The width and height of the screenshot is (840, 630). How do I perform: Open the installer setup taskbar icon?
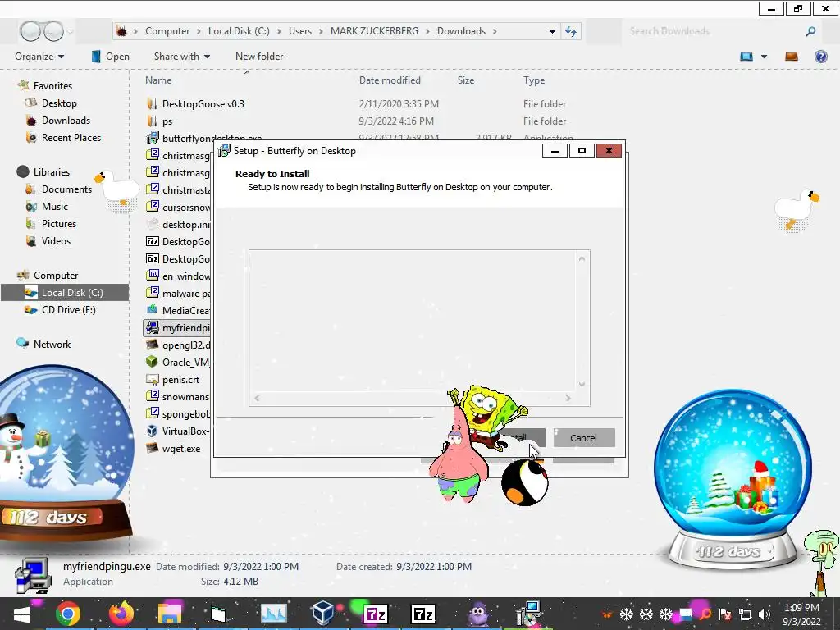528,614
